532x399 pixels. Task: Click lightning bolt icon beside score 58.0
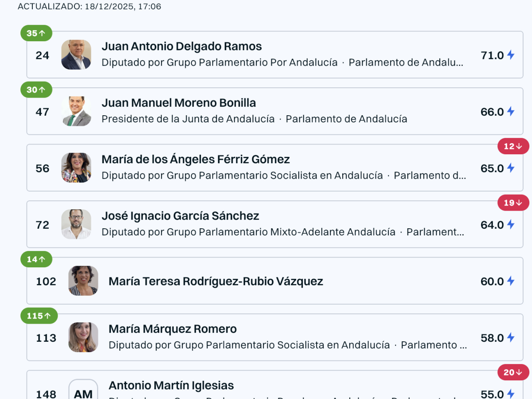(x=511, y=337)
